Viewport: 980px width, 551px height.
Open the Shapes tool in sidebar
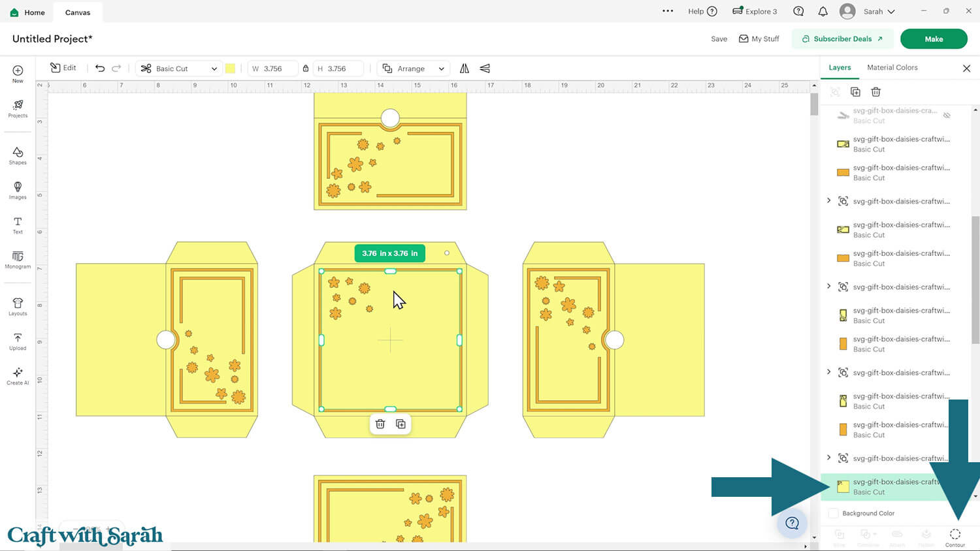[x=18, y=155]
